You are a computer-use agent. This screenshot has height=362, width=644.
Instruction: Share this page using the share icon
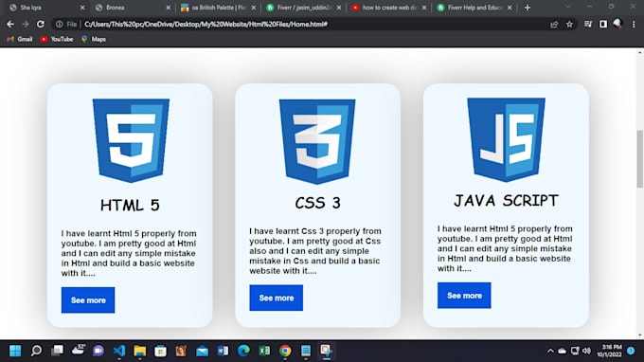pos(554,25)
